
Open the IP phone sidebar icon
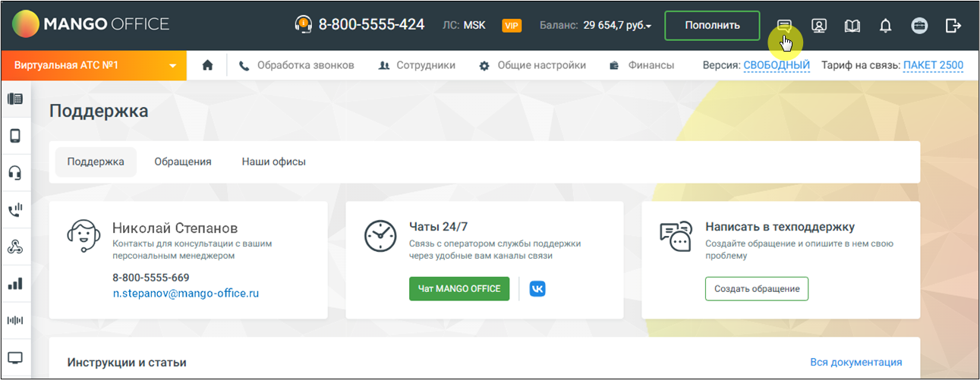click(15, 99)
